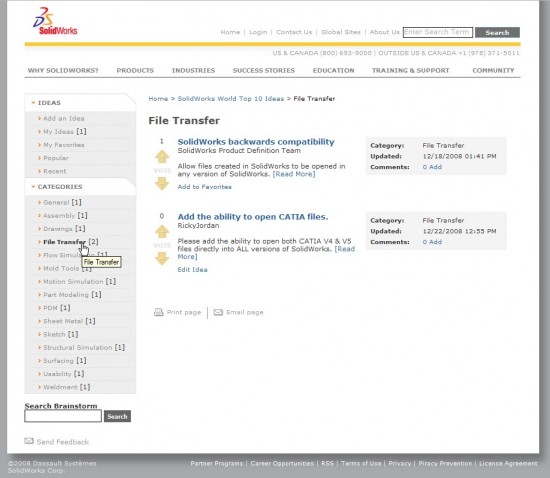Viewport: 550px width, 478px height.
Task: Open PRODUCTS menu
Action: [135, 70]
